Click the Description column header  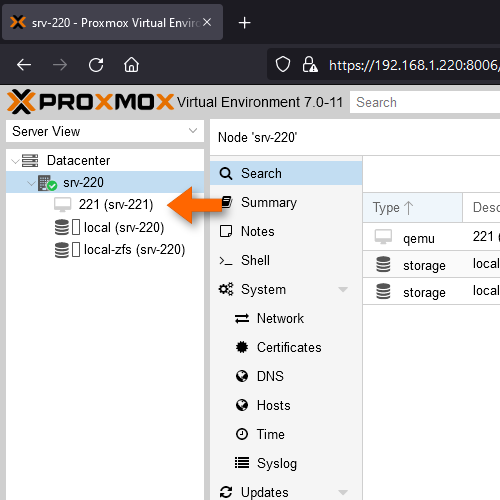tap(481, 207)
